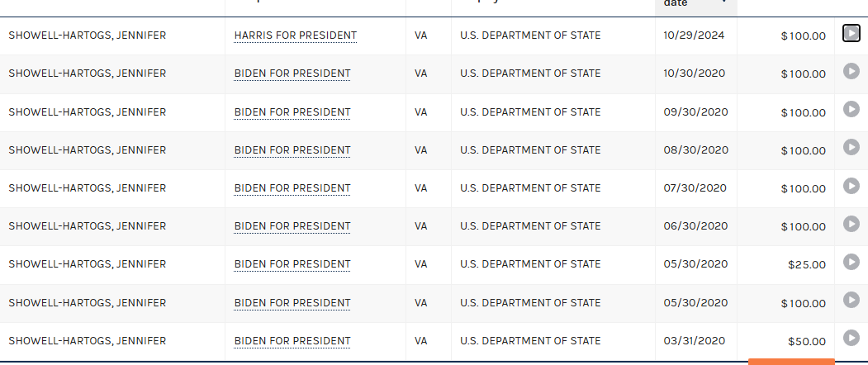Select the 10/29/2024 contributor name cell
This screenshot has height=365, width=868.
point(112,36)
